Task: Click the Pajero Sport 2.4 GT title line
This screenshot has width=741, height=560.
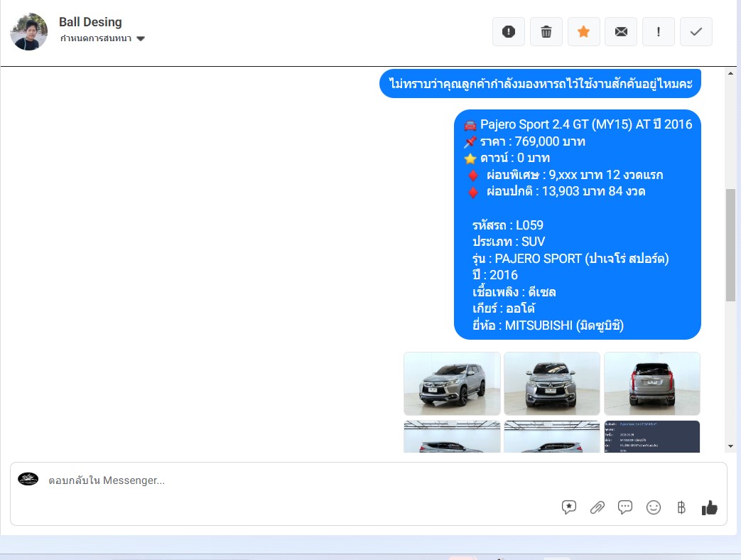Action: point(578,124)
